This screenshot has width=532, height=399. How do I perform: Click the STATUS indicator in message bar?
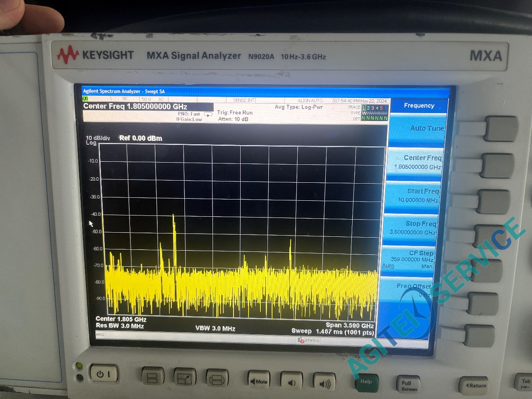pyautogui.click(x=309, y=340)
